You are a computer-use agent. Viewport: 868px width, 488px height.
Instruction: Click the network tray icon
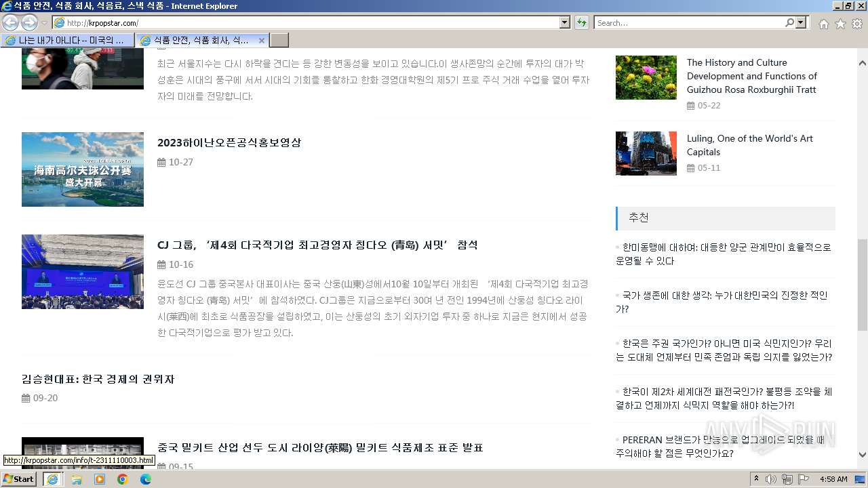click(787, 479)
